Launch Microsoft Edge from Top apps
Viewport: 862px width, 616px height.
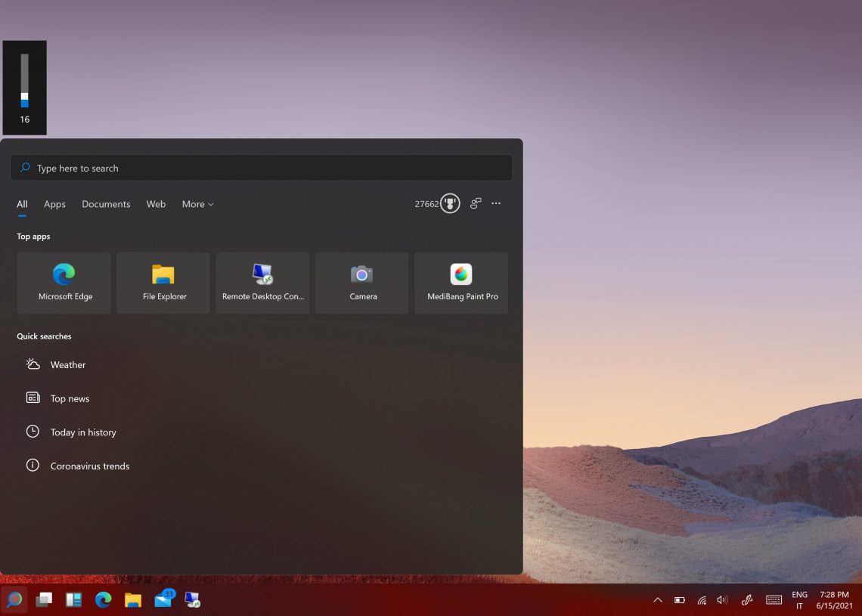coord(64,282)
